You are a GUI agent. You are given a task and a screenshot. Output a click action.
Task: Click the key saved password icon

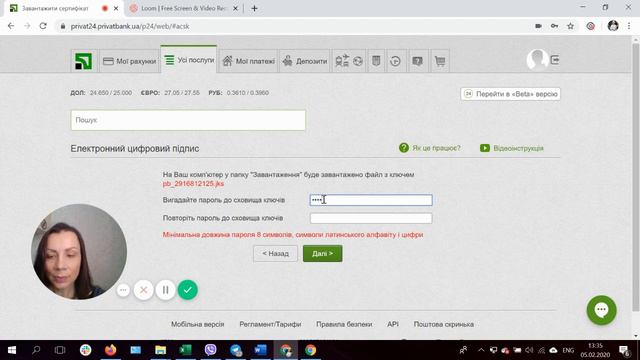pos(554,26)
